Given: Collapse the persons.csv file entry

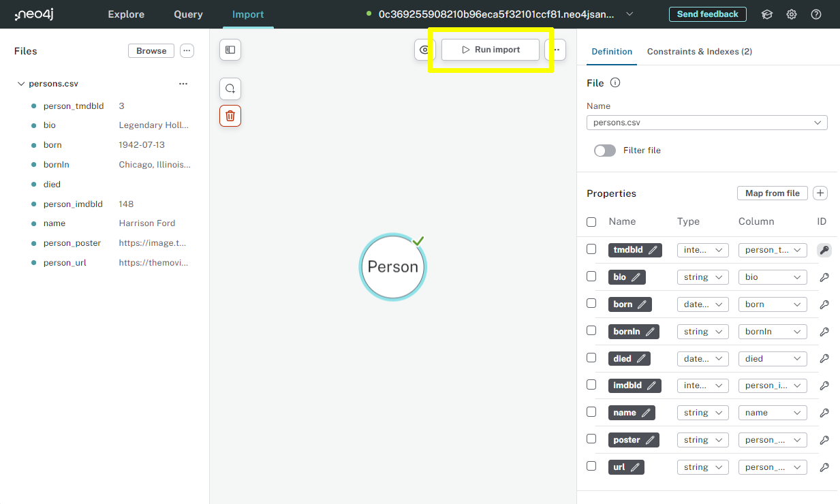Looking at the screenshot, I should (x=21, y=83).
